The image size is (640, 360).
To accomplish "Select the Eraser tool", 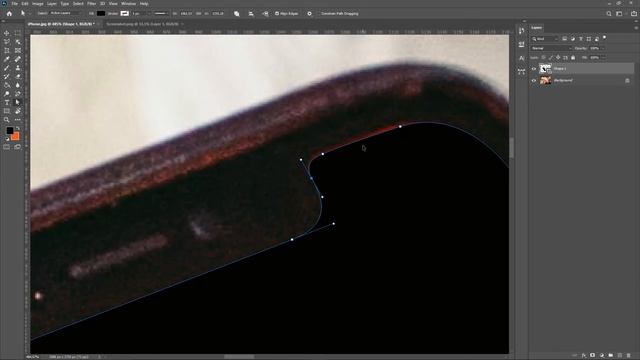I will [18, 76].
